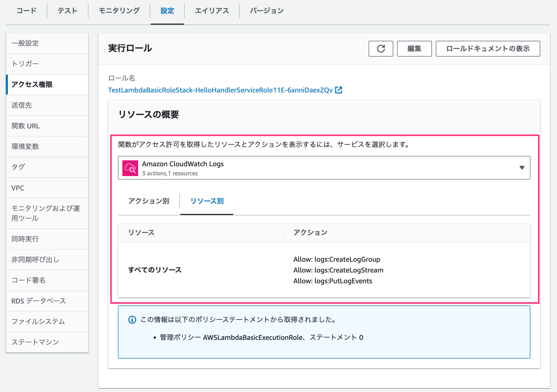Open ロールドキュメントの表示

click(x=488, y=49)
